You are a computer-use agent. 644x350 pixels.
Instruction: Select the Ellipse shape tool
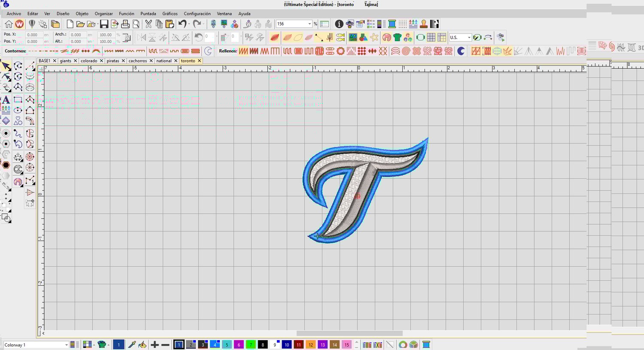click(x=18, y=110)
